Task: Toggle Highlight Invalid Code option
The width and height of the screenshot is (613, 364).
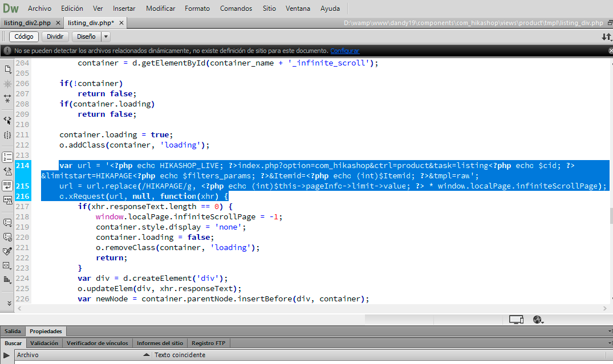Action: 7,171
